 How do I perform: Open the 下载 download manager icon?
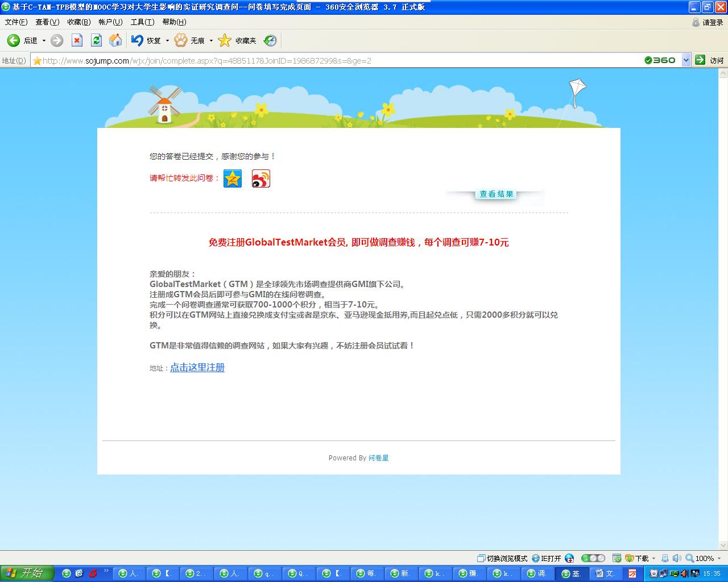[630, 558]
